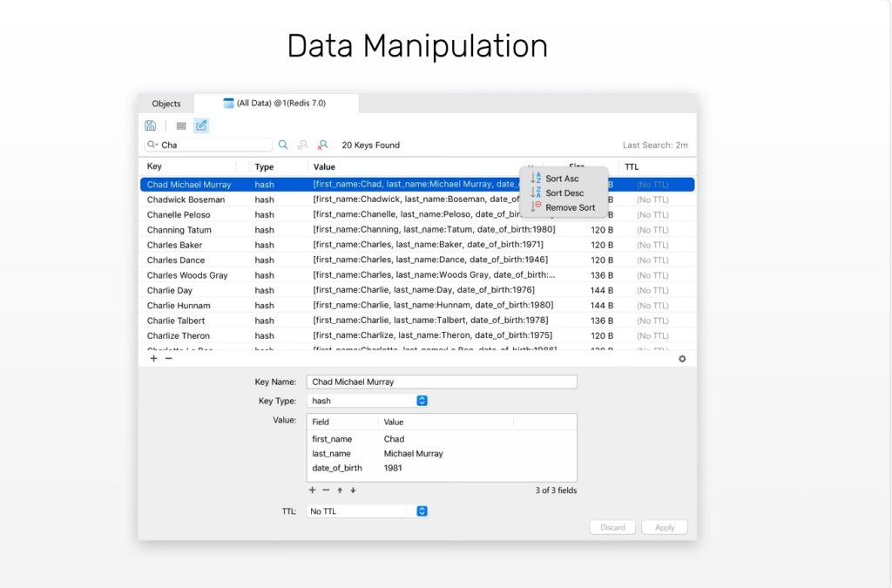Add a new key with the plus icon
The width and height of the screenshot is (892, 588).
154,358
